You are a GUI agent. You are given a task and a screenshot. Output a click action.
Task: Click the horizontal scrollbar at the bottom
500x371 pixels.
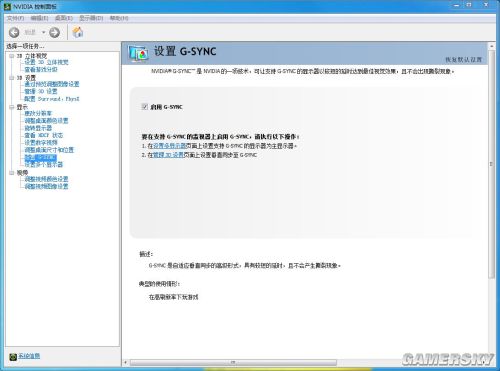(233, 362)
